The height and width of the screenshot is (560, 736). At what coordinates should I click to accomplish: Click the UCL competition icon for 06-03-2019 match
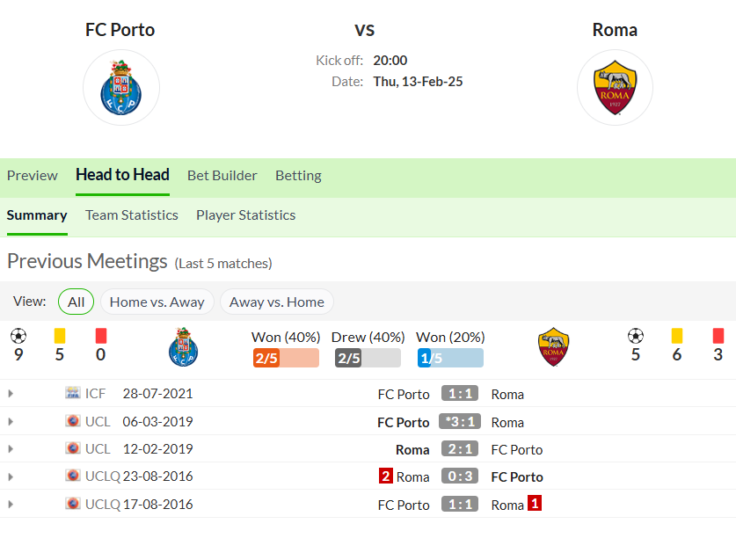[x=72, y=420]
